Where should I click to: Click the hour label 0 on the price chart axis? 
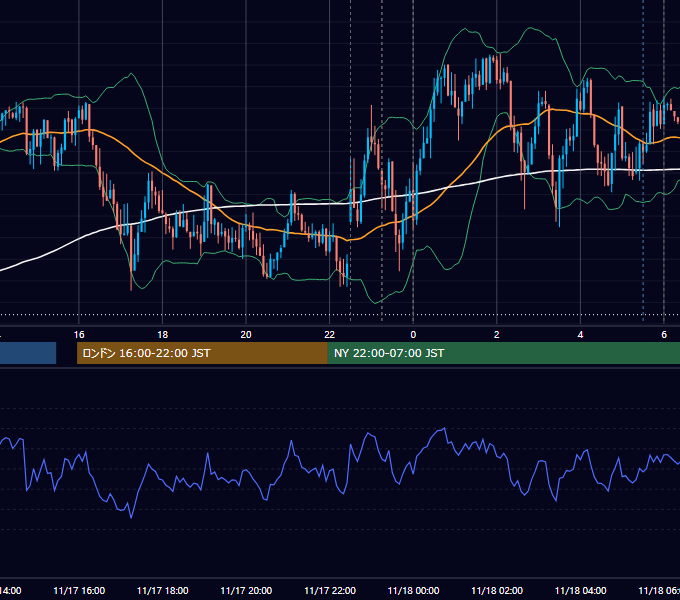tap(413, 335)
